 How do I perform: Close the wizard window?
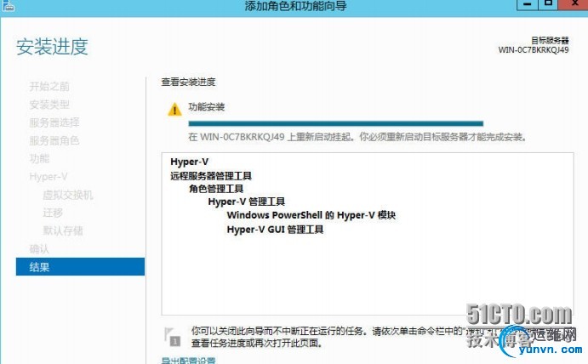point(574,4)
